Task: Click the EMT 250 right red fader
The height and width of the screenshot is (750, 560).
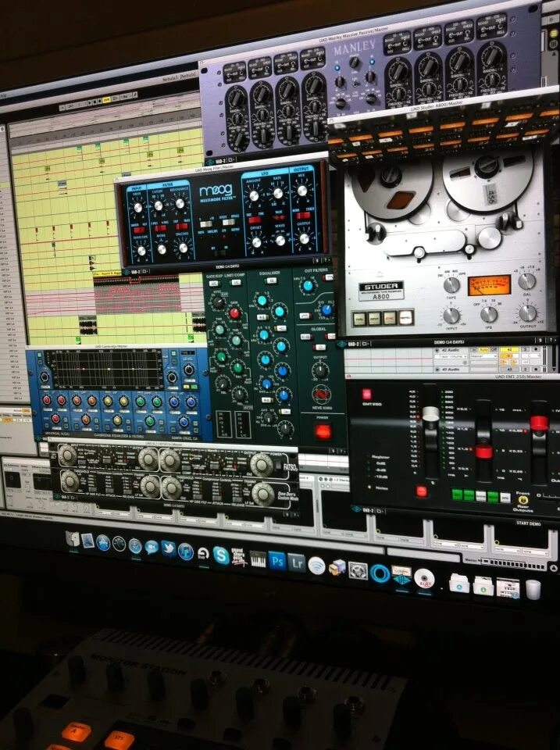Action: point(539,423)
